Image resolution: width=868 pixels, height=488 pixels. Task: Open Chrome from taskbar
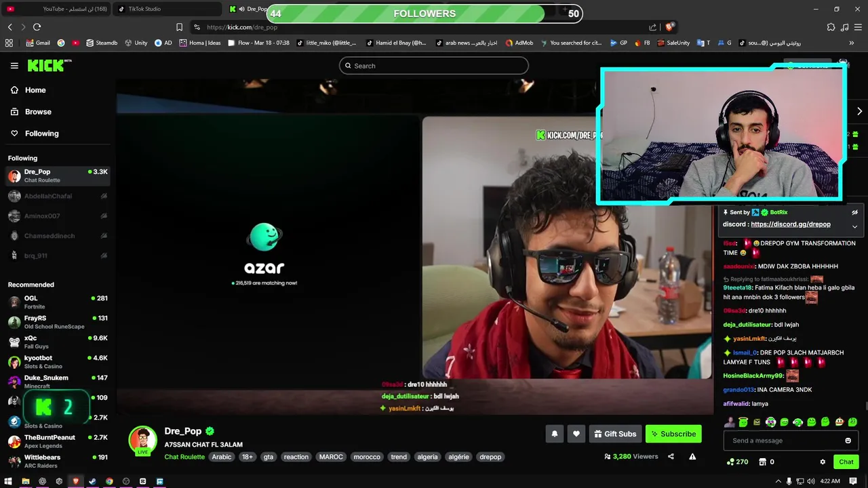click(x=109, y=481)
